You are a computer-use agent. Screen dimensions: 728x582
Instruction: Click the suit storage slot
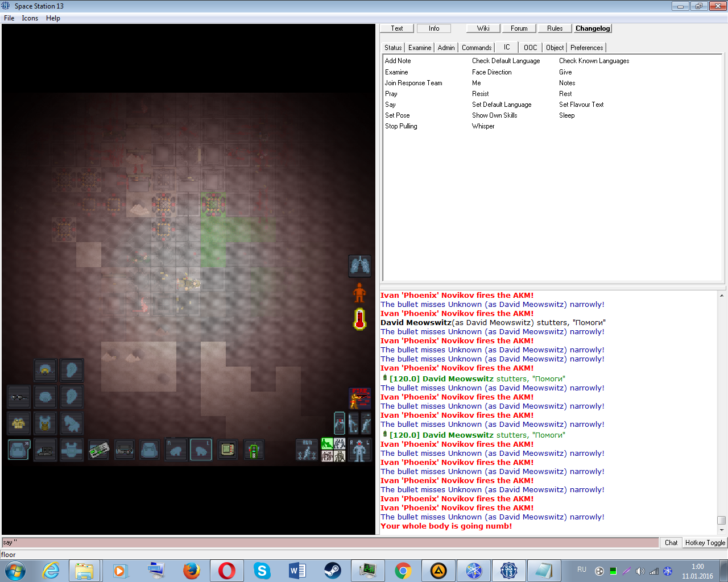point(72,450)
